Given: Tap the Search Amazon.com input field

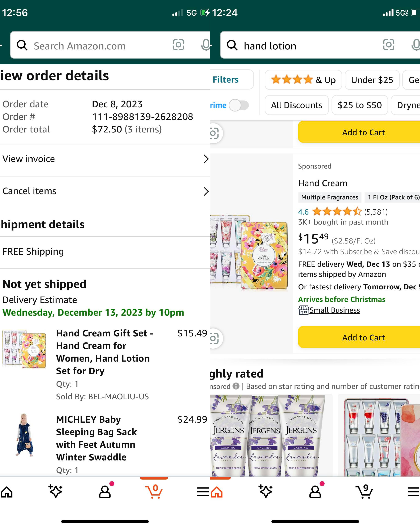Looking at the screenshot, I should tap(97, 46).
